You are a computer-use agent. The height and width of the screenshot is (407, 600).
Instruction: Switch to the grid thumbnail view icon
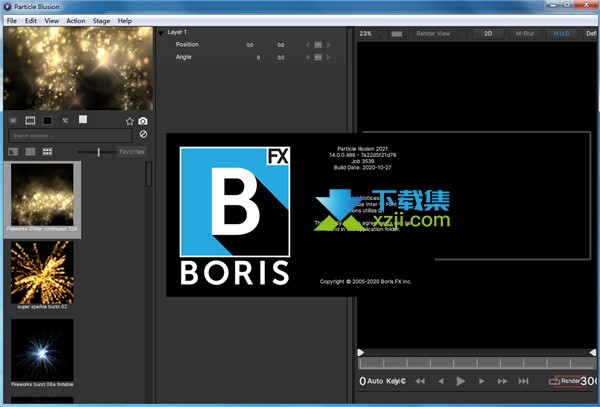[47, 152]
